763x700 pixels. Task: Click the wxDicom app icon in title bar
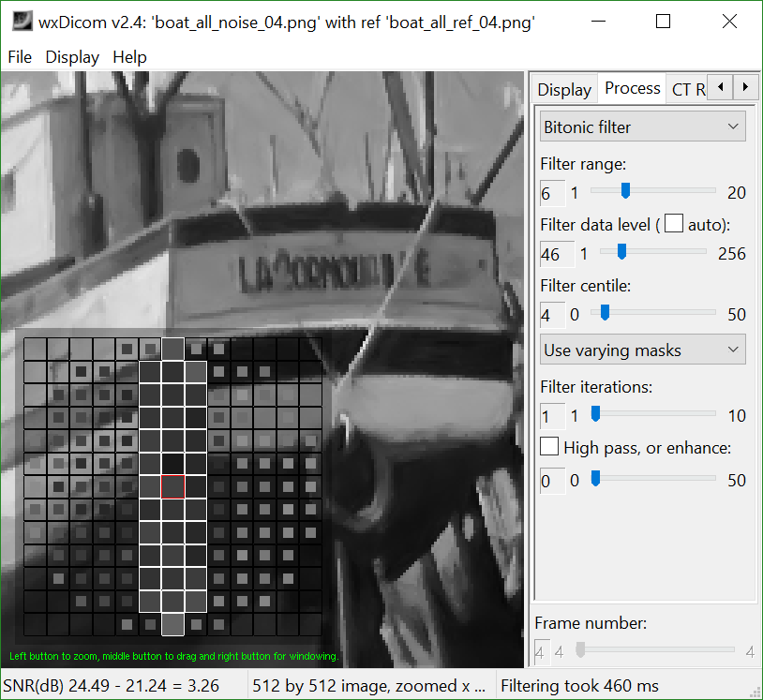pyautogui.click(x=22, y=22)
